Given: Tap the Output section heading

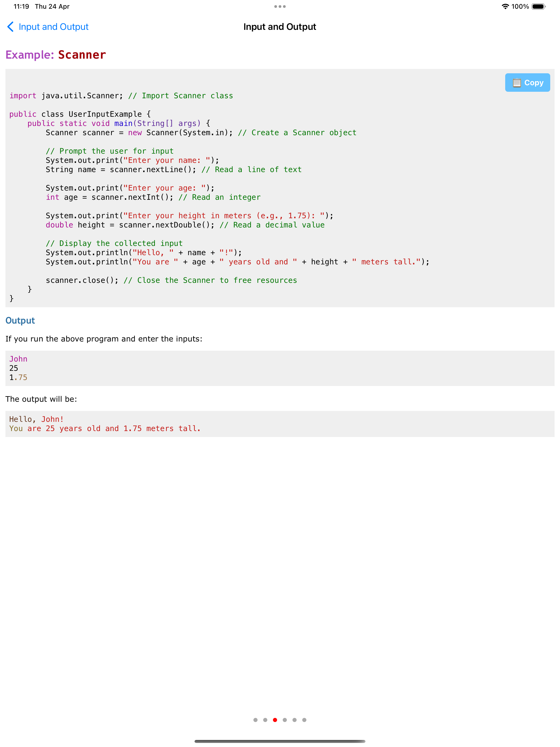Looking at the screenshot, I should (x=20, y=321).
